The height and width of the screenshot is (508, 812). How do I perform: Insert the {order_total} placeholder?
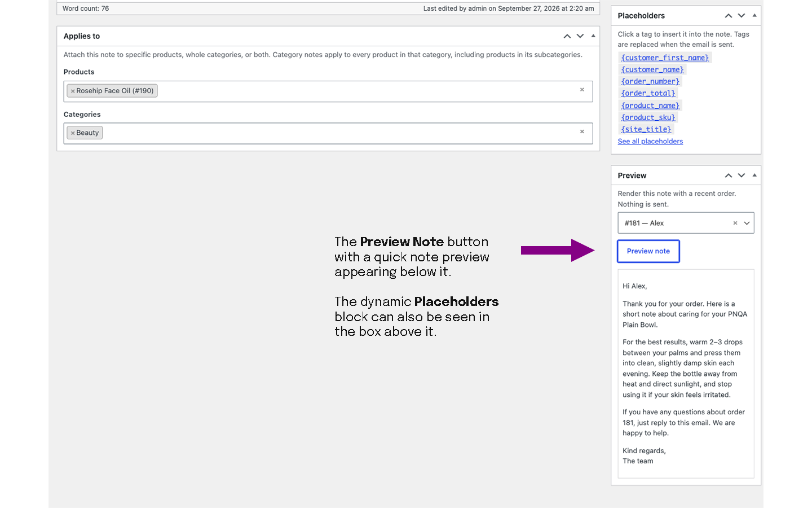(x=648, y=93)
